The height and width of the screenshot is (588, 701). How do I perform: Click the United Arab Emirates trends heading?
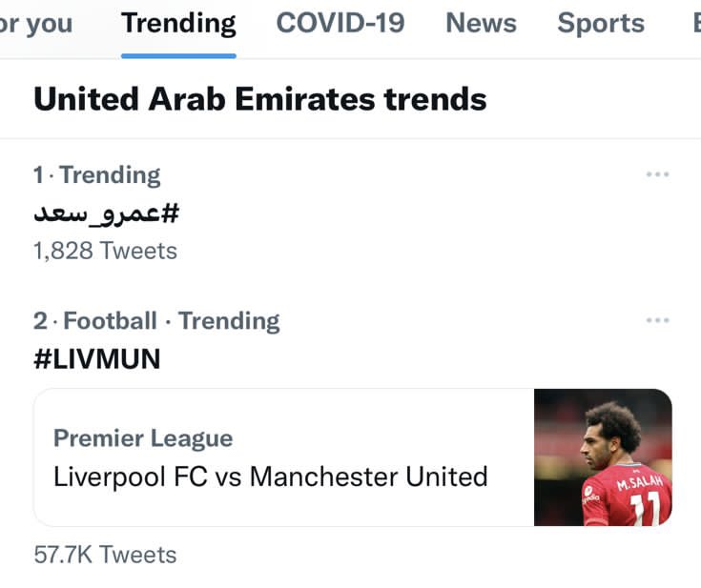pyautogui.click(x=259, y=99)
